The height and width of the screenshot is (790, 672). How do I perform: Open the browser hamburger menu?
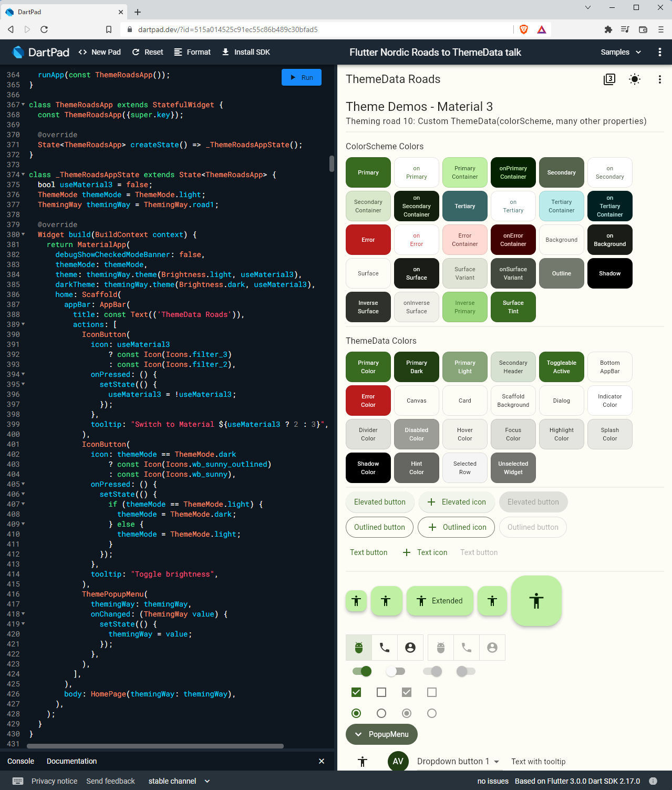pos(661,29)
